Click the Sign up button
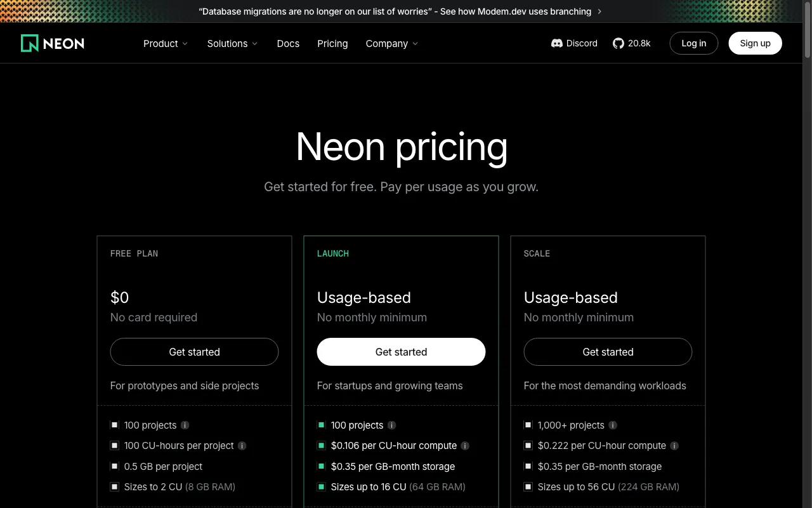812x508 pixels. (x=755, y=43)
